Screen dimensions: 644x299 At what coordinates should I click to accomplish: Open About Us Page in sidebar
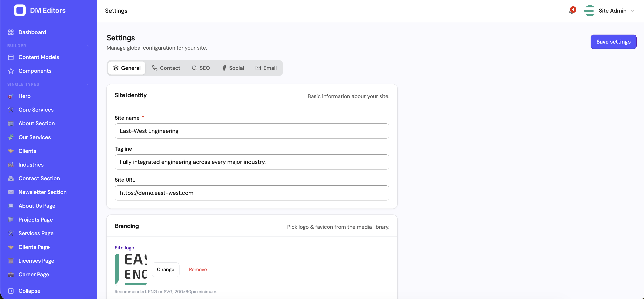(37, 206)
